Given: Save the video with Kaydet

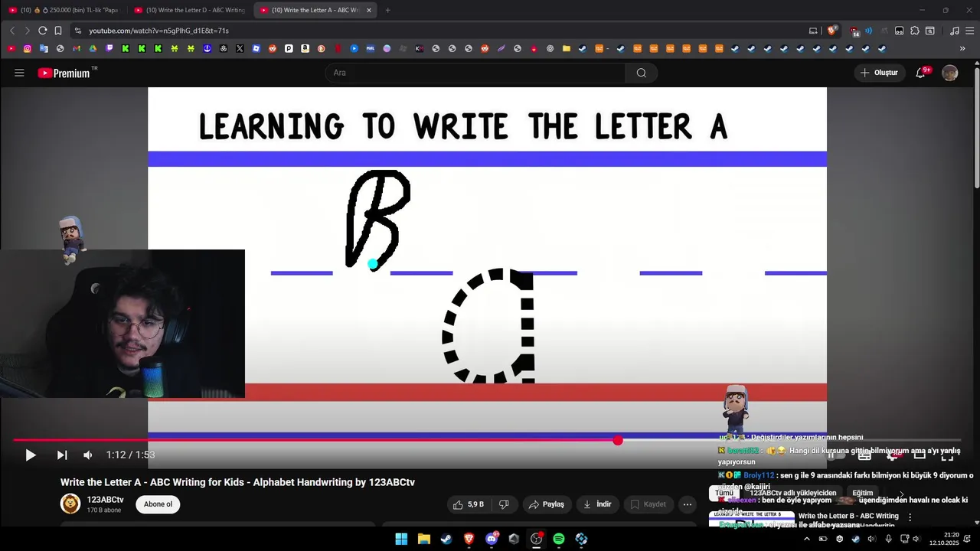Looking at the screenshot, I should (648, 504).
